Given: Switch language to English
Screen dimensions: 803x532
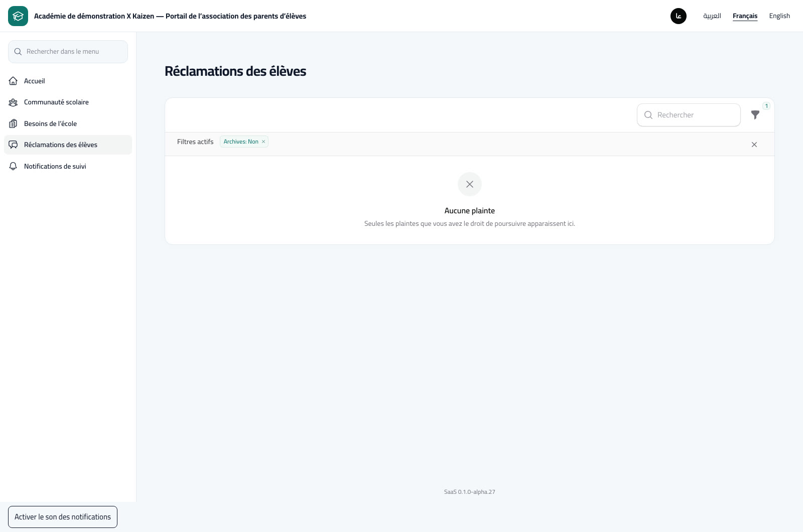Looking at the screenshot, I should (x=779, y=16).
